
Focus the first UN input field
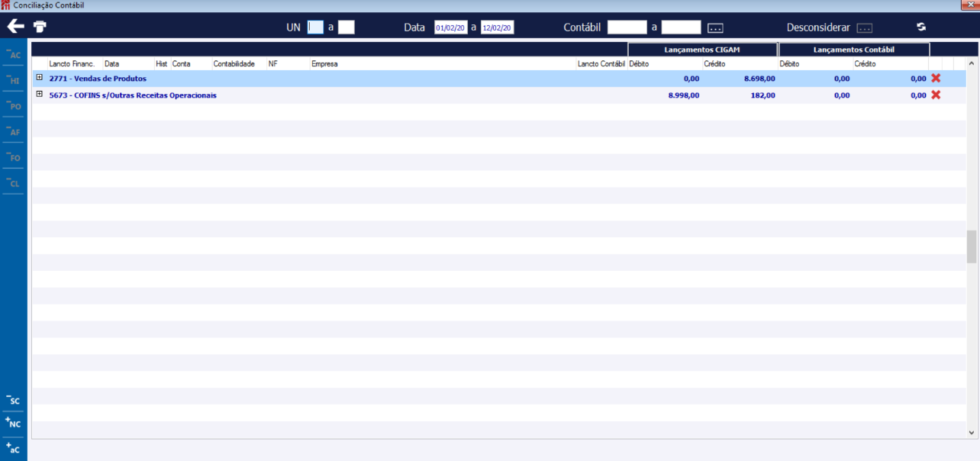[315, 27]
